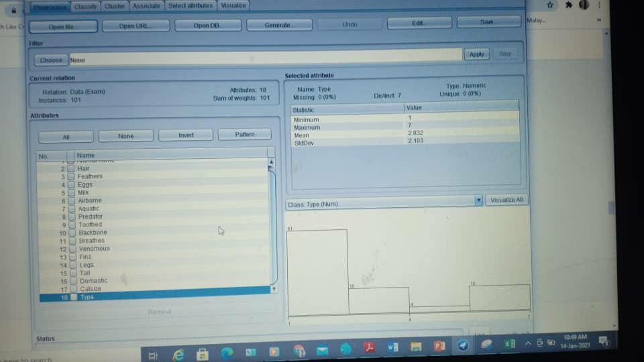644x362 pixels.
Task: Open the notification center icon
Action: pyautogui.click(x=603, y=341)
